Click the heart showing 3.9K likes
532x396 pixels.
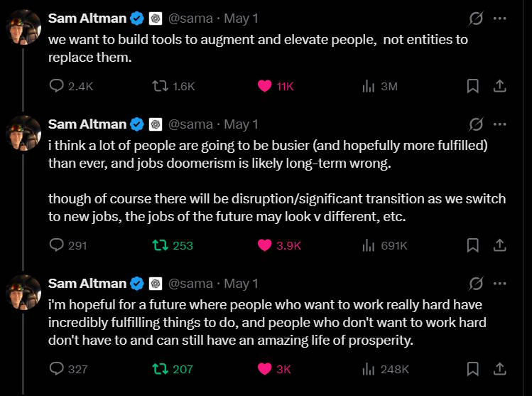click(264, 245)
